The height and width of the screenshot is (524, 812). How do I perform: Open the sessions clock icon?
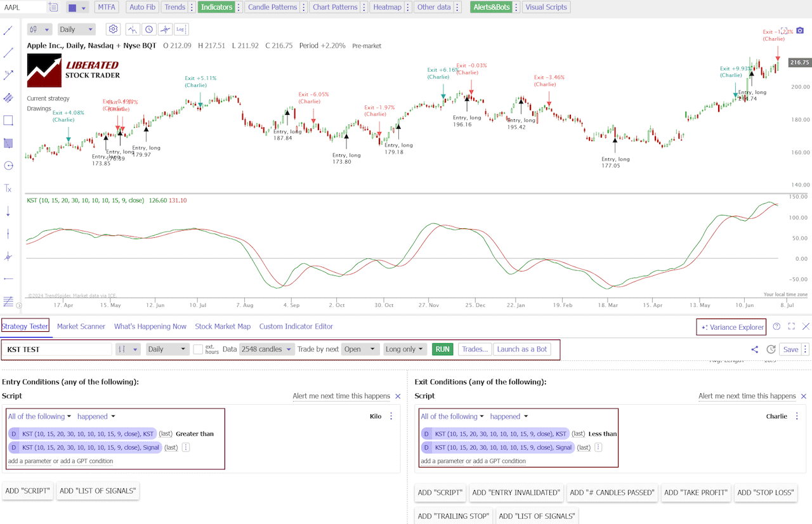[148, 29]
